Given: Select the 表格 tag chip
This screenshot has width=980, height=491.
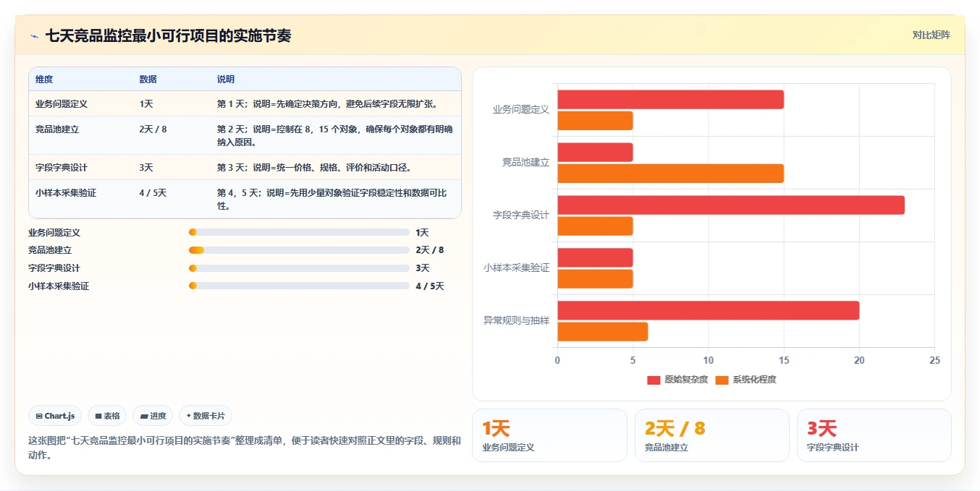Looking at the screenshot, I should [107, 416].
